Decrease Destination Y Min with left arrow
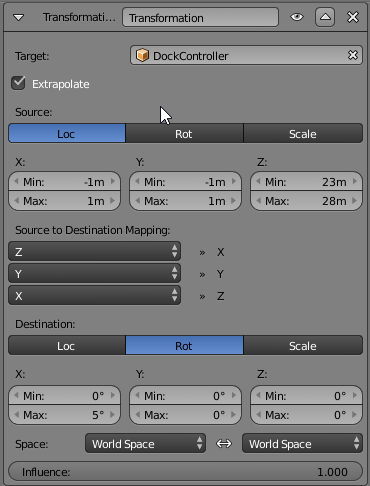The height and width of the screenshot is (486, 370). (x=137, y=396)
